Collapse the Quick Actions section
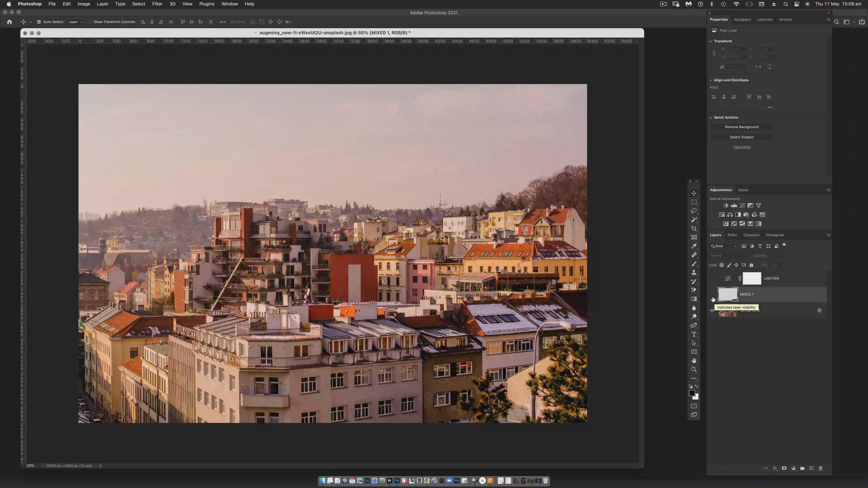The image size is (868, 488). 711,117
